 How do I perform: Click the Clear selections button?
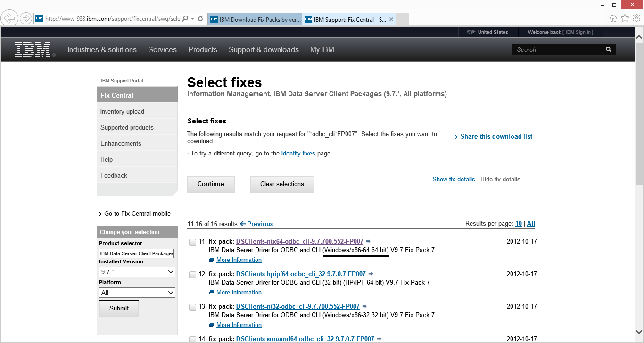[x=282, y=184]
